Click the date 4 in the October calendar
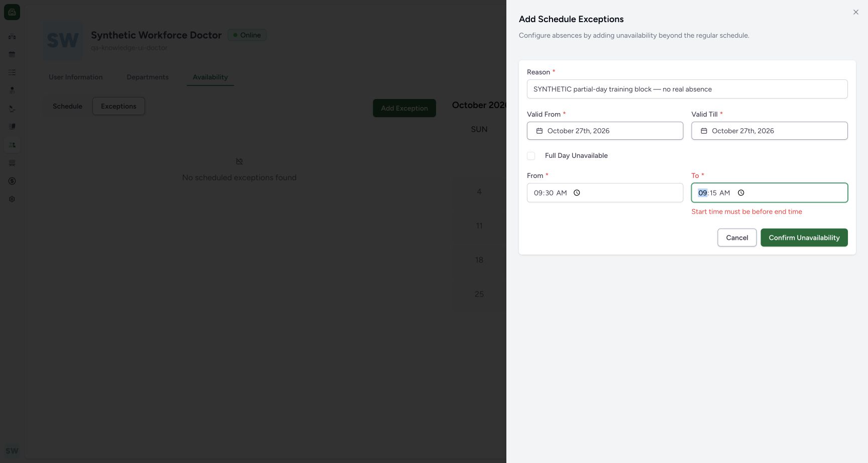Screen dimensions: 868x463 479,192
